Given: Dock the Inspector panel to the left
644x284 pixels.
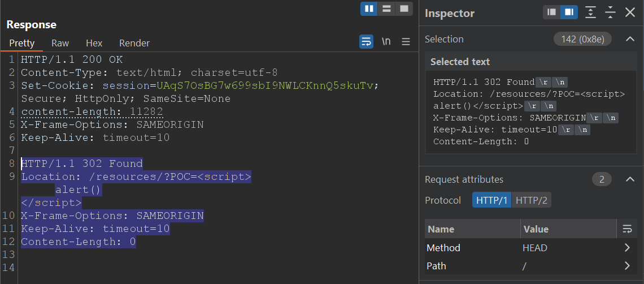Looking at the screenshot, I should (552, 12).
